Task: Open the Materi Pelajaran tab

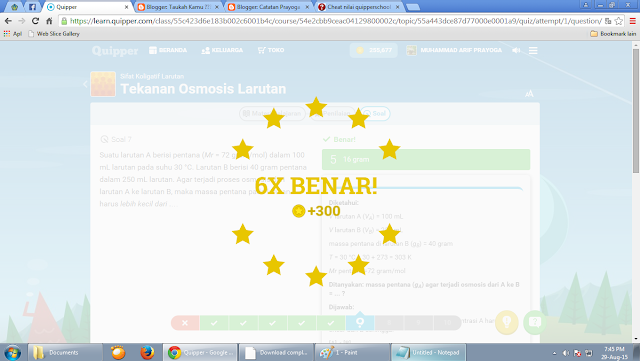Action: point(272,114)
